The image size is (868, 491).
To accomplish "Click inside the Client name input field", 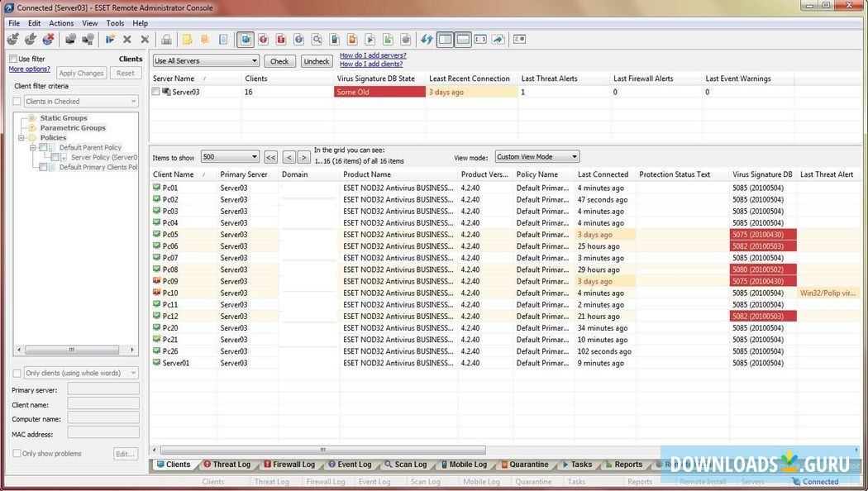I will point(103,404).
